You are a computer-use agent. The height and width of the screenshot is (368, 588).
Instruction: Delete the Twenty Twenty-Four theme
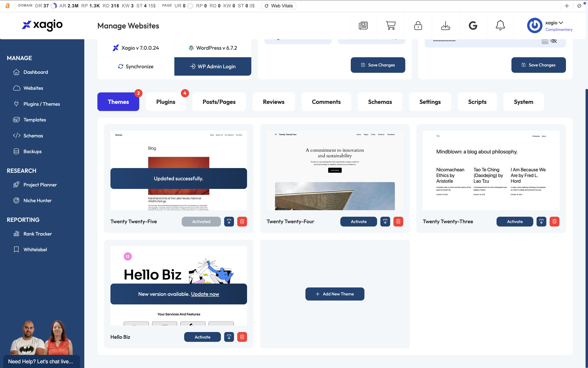(x=398, y=221)
